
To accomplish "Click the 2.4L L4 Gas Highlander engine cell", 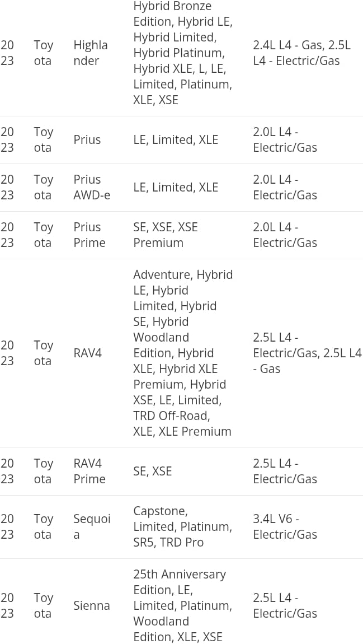I will tap(301, 53).
